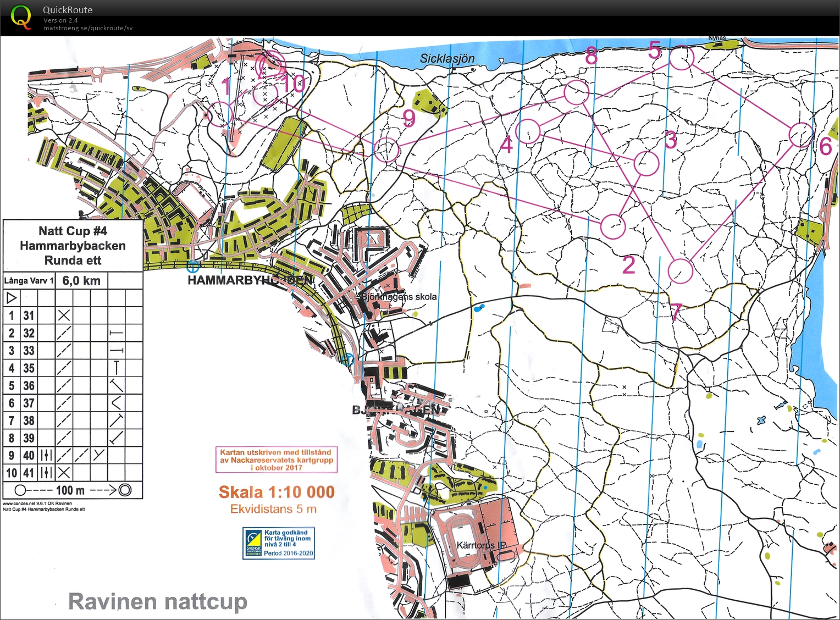The width and height of the screenshot is (840, 620).
Task: Select control circle number 2 on map
Action: 613,226
